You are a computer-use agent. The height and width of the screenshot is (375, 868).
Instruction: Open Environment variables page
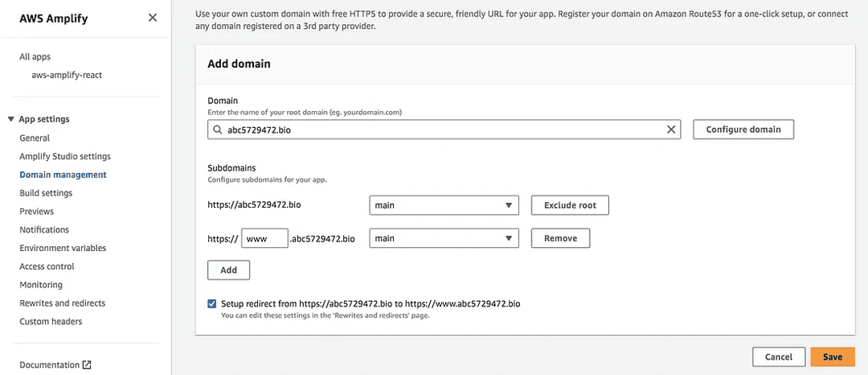63,248
